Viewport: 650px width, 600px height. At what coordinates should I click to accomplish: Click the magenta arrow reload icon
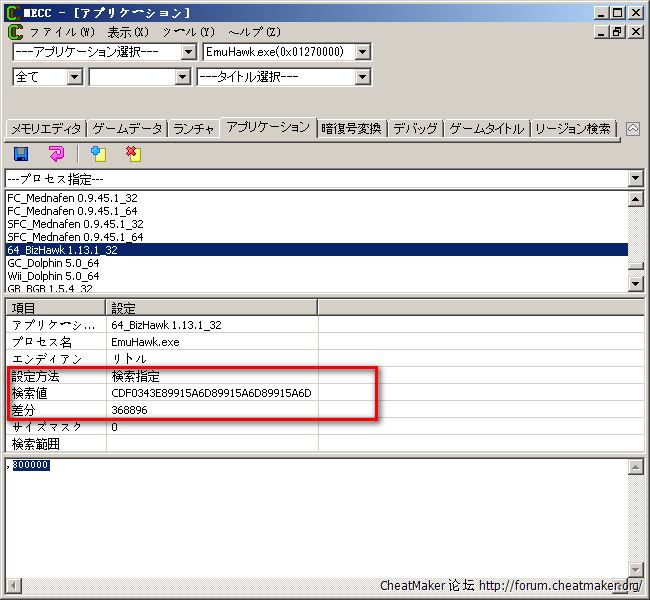(x=56, y=154)
